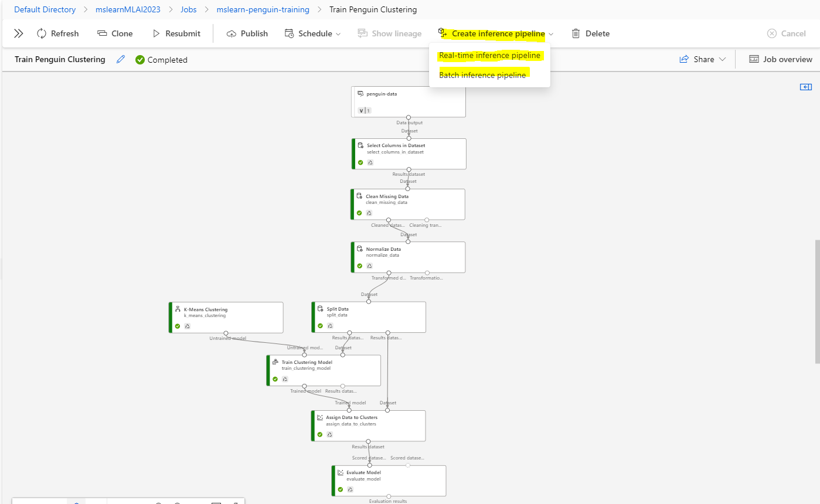Click the Refresh toolbar button
The width and height of the screenshot is (820, 504).
coord(57,33)
